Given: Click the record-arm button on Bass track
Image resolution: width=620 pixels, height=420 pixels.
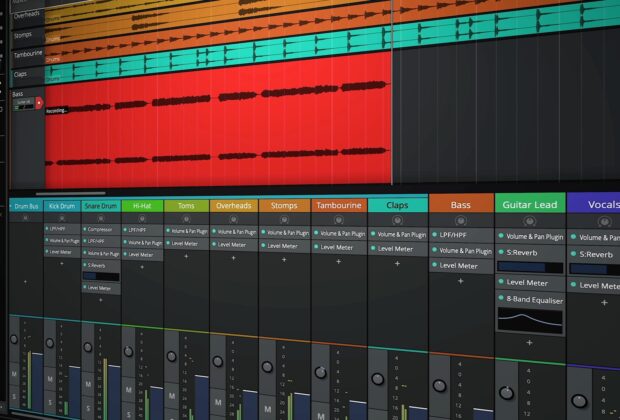Looking at the screenshot, I should point(39,103).
